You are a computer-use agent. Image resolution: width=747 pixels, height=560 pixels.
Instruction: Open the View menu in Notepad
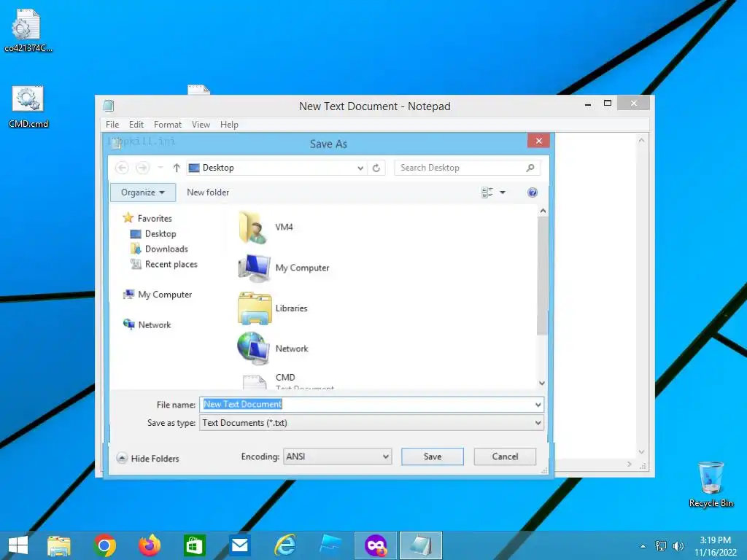coord(201,124)
